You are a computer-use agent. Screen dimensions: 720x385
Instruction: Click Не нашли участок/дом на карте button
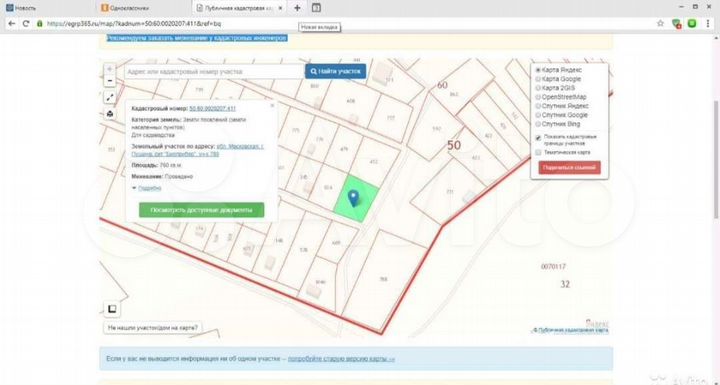tap(153, 328)
